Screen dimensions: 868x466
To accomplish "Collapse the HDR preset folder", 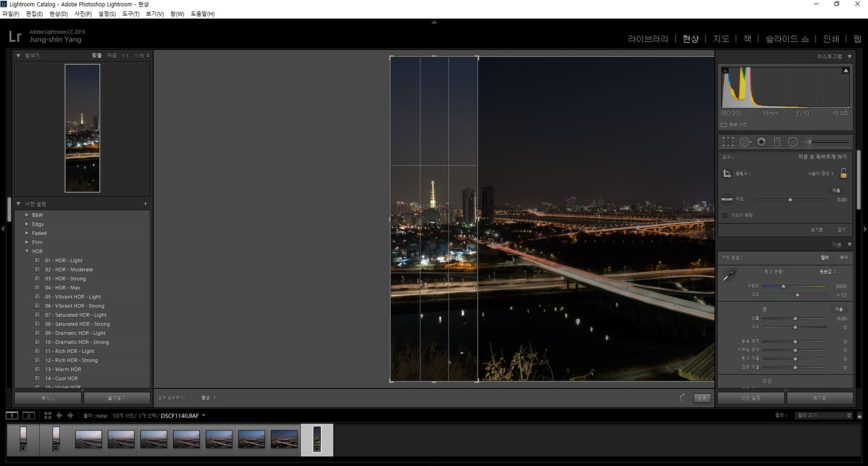I will click(27, 251).
